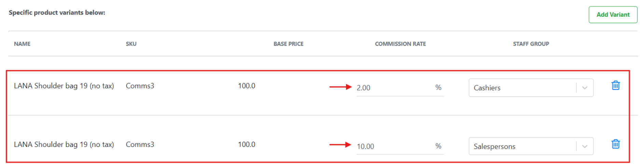
Task: Select the NAME column header
Action: pos(22,44)
